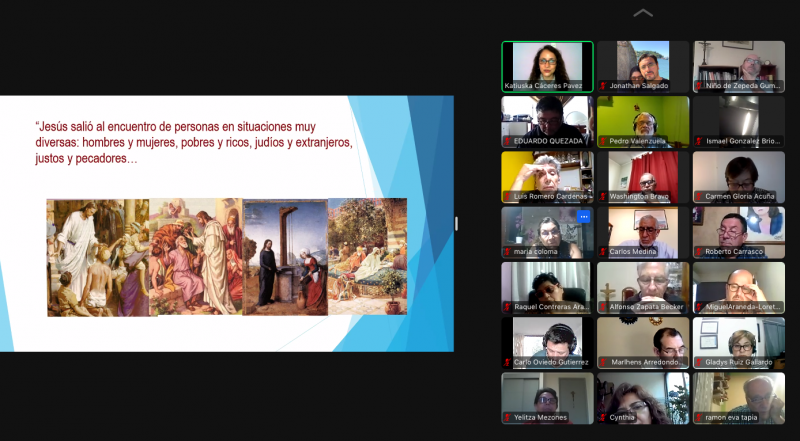Select Carmen Gloria Acuña's video tile
This screenshot has width=800, height=441.
click(739, 177)
